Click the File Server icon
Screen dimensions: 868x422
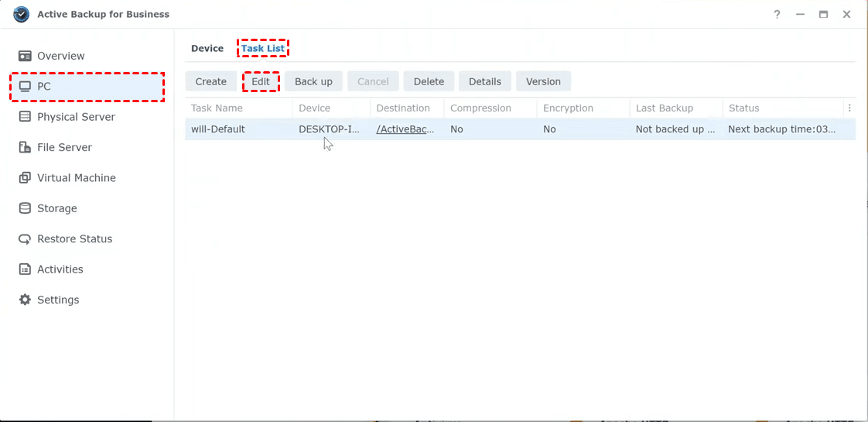25,147
